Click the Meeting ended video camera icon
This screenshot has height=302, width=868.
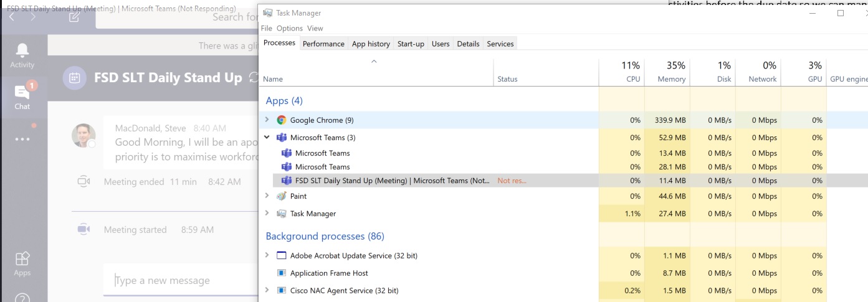pos(83,182)
